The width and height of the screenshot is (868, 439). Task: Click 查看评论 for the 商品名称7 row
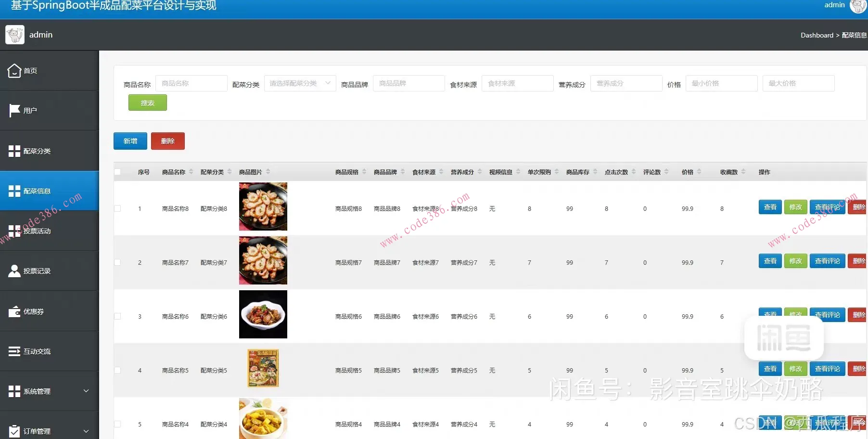click(828, 261)
